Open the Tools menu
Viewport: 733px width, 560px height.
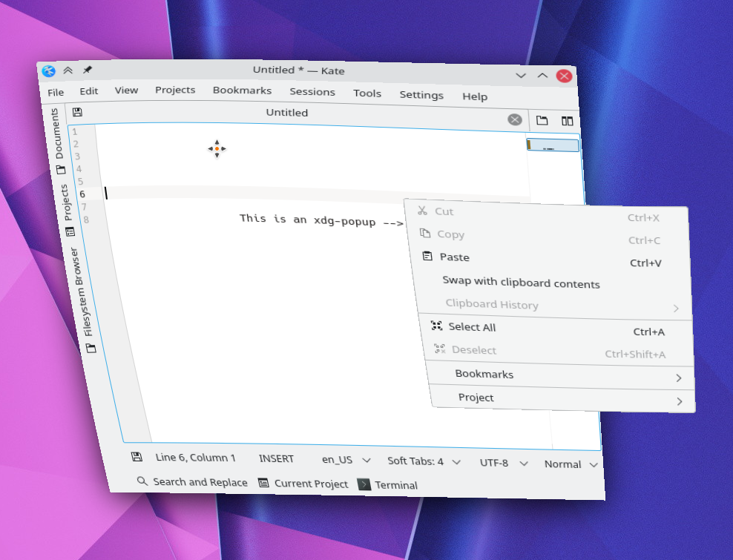(367, 93)
